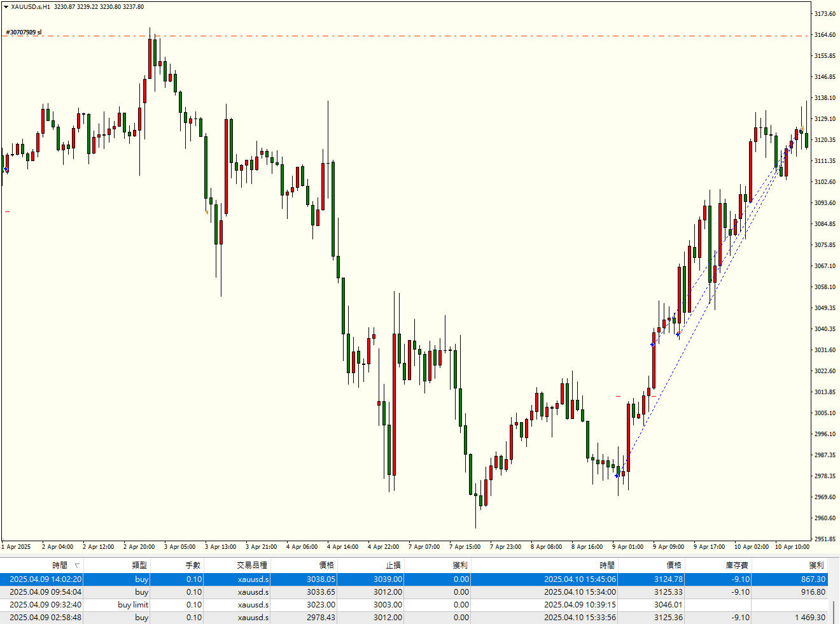Click the 1 469.30 profit cell

[x=809, y=618]
